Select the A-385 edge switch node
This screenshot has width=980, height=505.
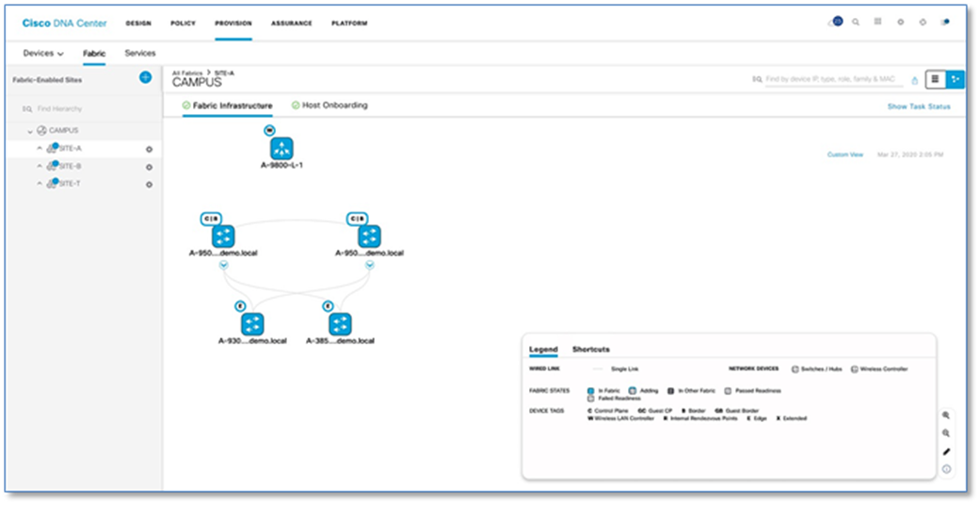340,324
